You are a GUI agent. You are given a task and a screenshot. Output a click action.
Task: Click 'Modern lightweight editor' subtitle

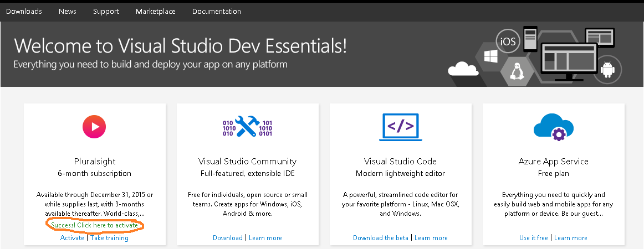[x=401, y=174]
